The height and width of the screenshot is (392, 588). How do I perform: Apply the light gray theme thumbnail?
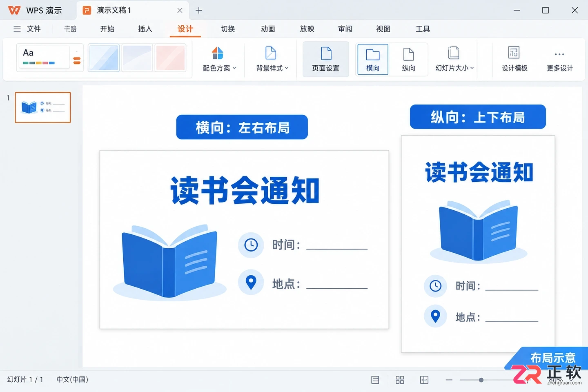[x=137, y=58]
